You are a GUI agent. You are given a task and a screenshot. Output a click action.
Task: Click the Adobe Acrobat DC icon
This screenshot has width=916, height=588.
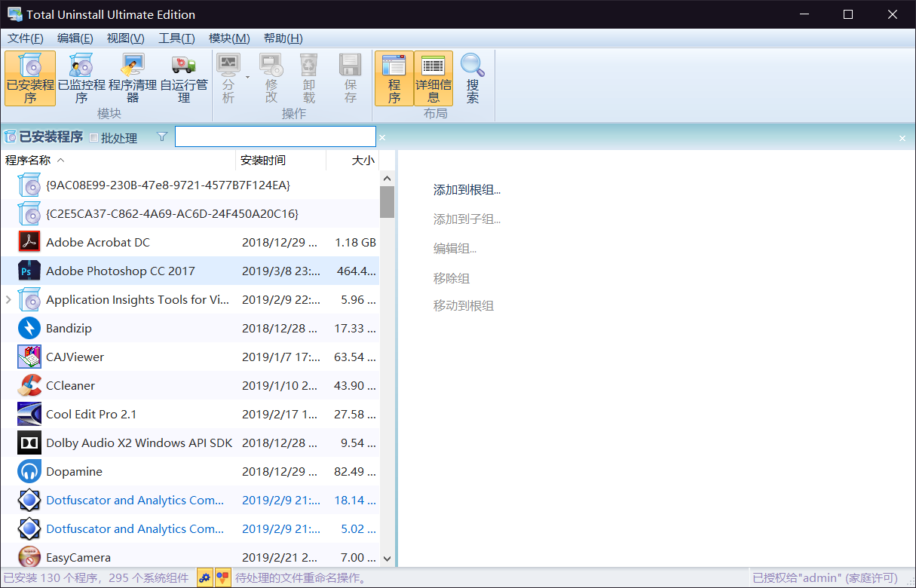[x=29, y=242]
